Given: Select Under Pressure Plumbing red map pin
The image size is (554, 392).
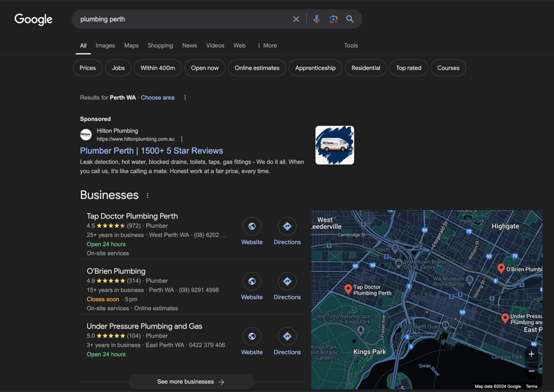Looking at the screenshot, I should 505,319.
